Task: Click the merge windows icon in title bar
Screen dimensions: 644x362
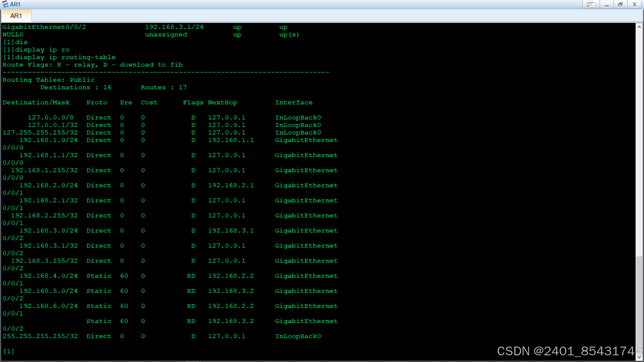Action: click(x=591, y=4)
